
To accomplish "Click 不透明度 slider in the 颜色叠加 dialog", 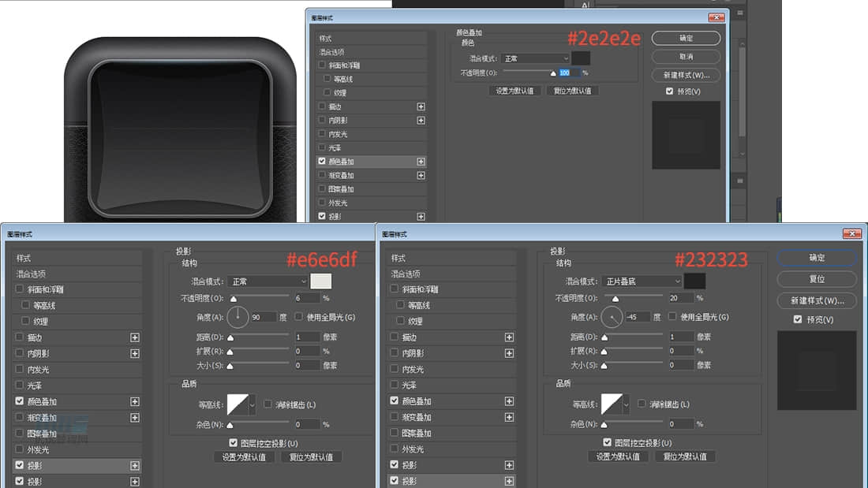I will (x=528, y=73).
